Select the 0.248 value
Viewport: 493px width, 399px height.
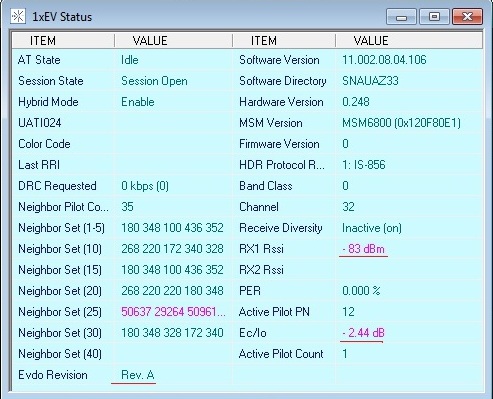pos(356,102)
